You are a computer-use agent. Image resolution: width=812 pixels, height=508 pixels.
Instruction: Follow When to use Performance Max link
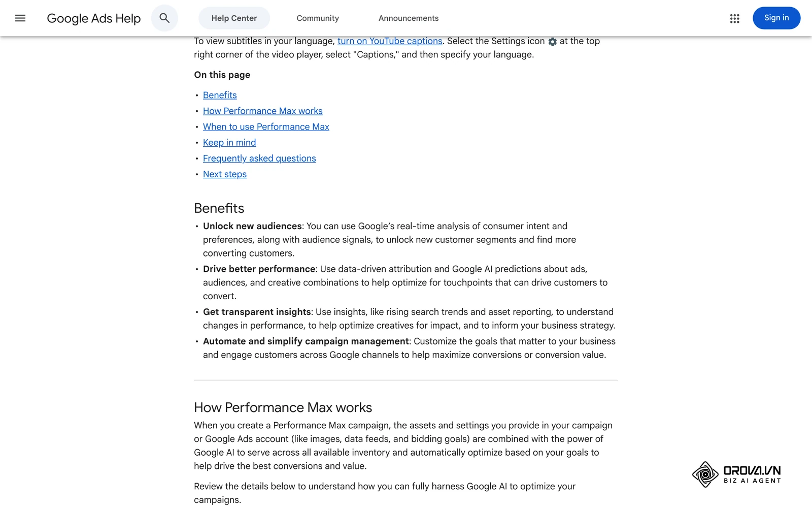[x=266, y=126]
